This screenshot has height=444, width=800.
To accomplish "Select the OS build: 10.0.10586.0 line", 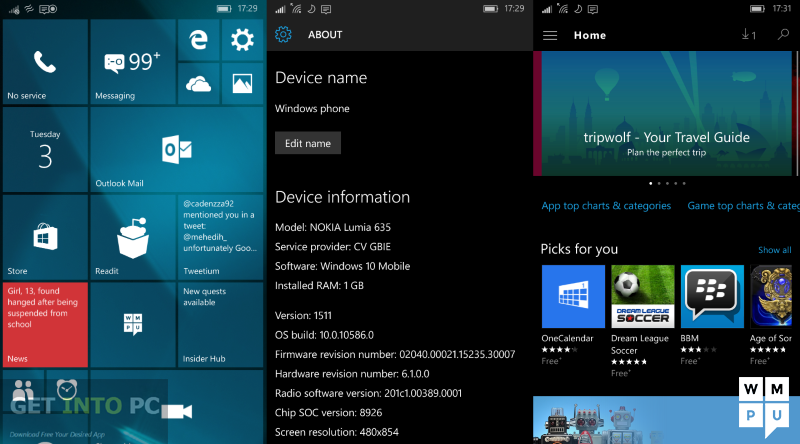I will coord(324,335).
